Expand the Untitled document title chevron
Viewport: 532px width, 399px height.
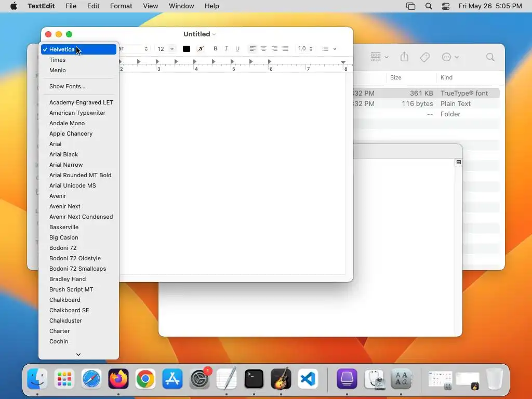click(214, 34)
